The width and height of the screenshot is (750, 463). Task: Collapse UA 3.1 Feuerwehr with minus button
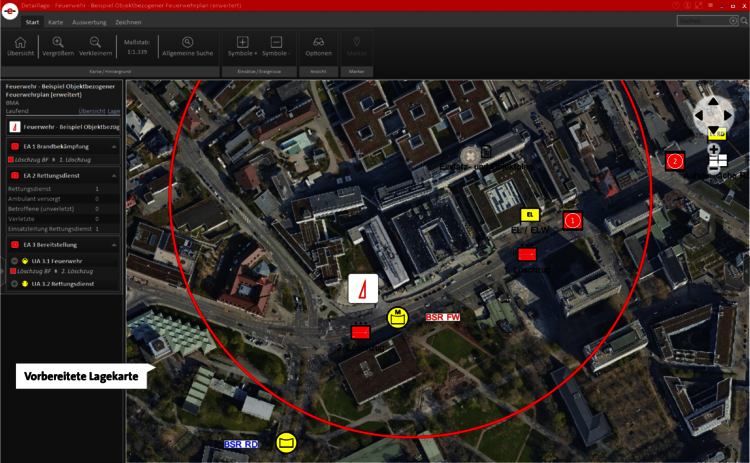click(14, 261)
